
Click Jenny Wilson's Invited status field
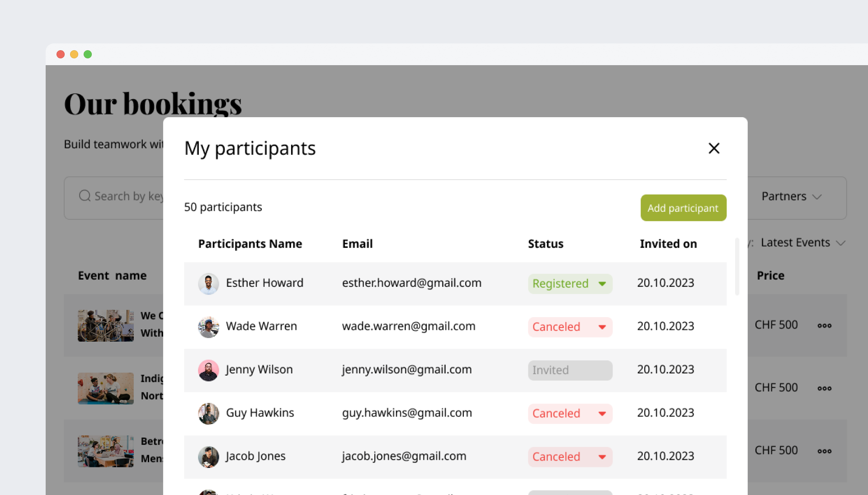570,370
